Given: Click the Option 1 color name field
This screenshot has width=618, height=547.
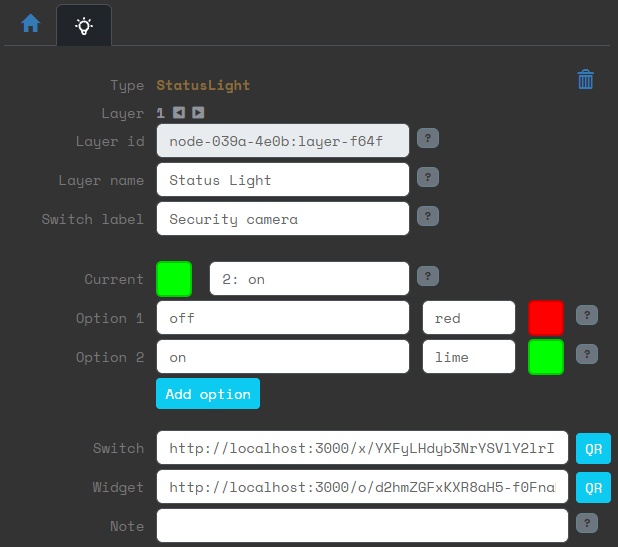Looking at the screenshot, I should [468, 318].
